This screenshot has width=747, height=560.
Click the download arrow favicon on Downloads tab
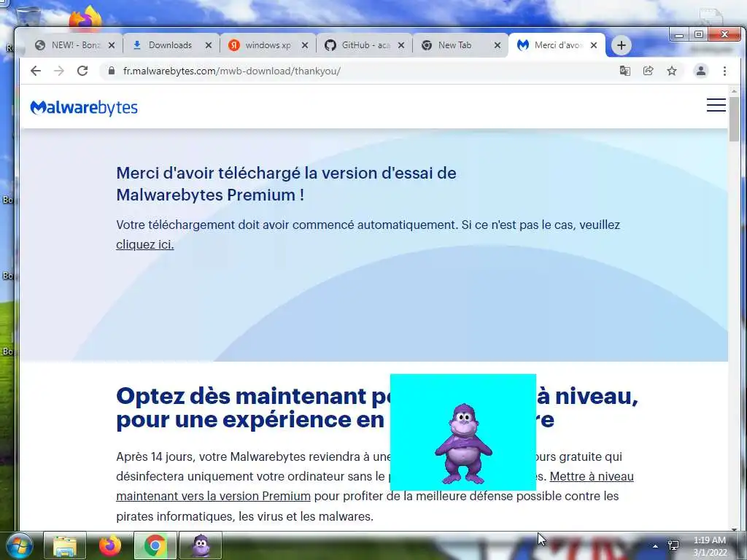pos(136,45)
